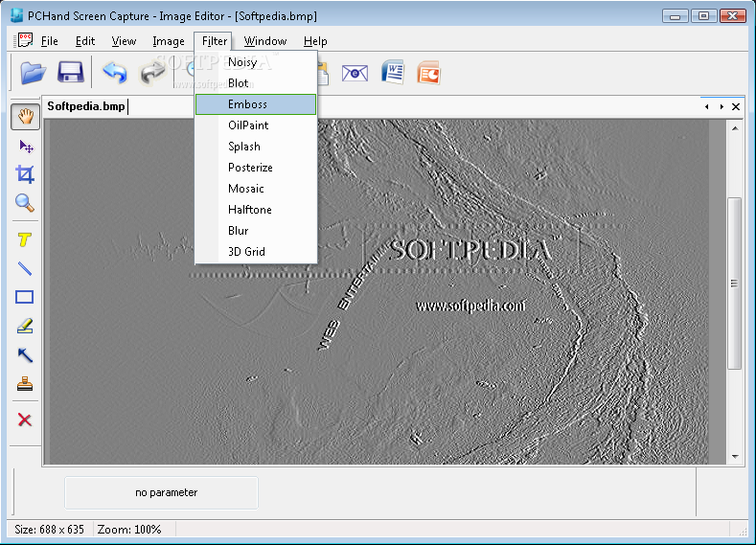The image size is (756, 545).
Task: Close the open Filter menu
Action: (214, 41)
